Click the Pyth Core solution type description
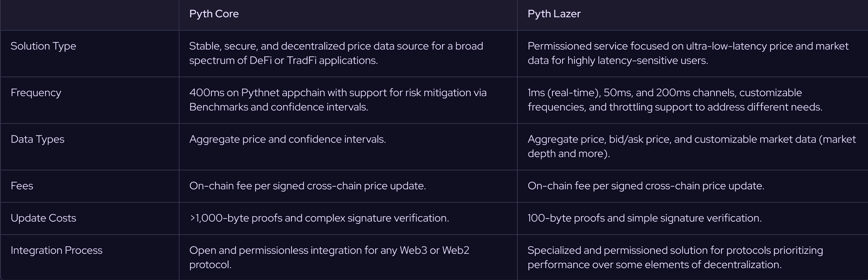 tap(336, 53)
